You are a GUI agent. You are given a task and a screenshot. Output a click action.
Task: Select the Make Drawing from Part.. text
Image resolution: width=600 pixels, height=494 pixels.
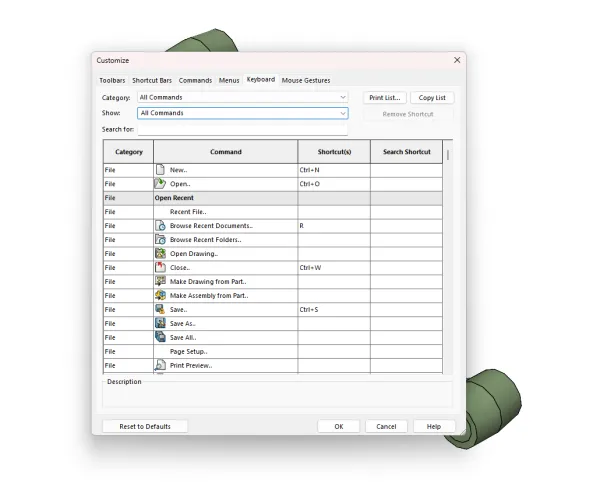coord(208,282)
